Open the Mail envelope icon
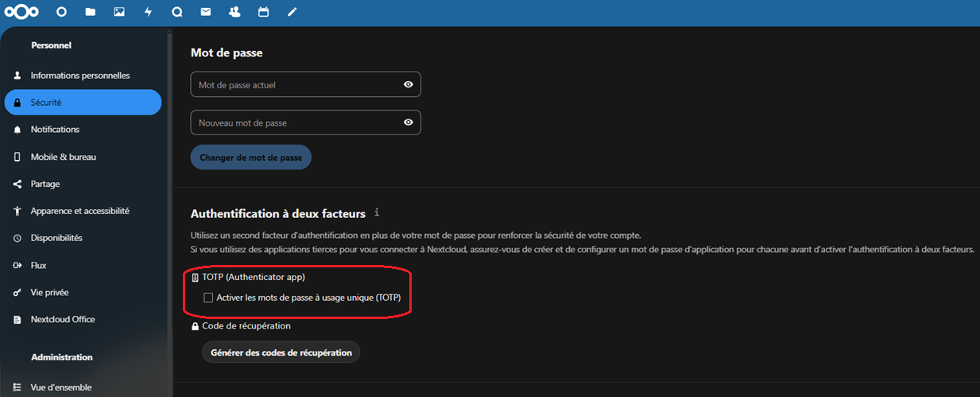 (x=205, y=12)
